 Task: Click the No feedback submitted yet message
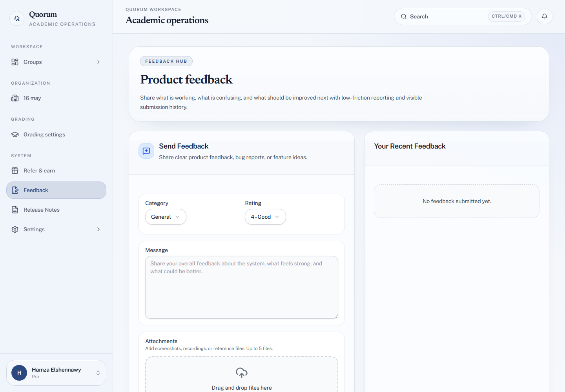457,201
